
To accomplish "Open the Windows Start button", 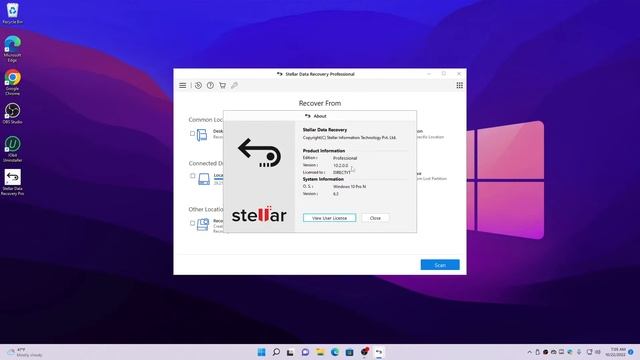I will (262, 352).
